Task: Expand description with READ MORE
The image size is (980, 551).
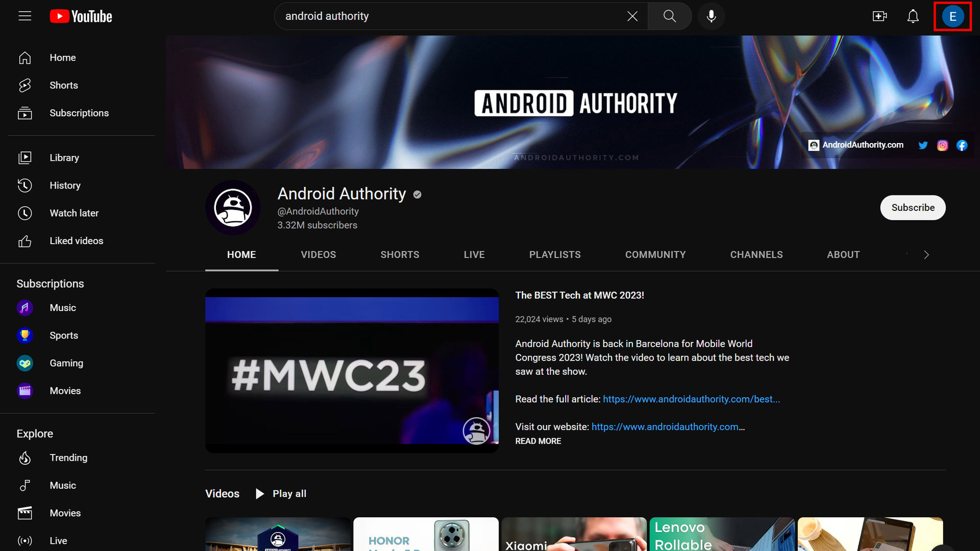Action: (538, 441)
